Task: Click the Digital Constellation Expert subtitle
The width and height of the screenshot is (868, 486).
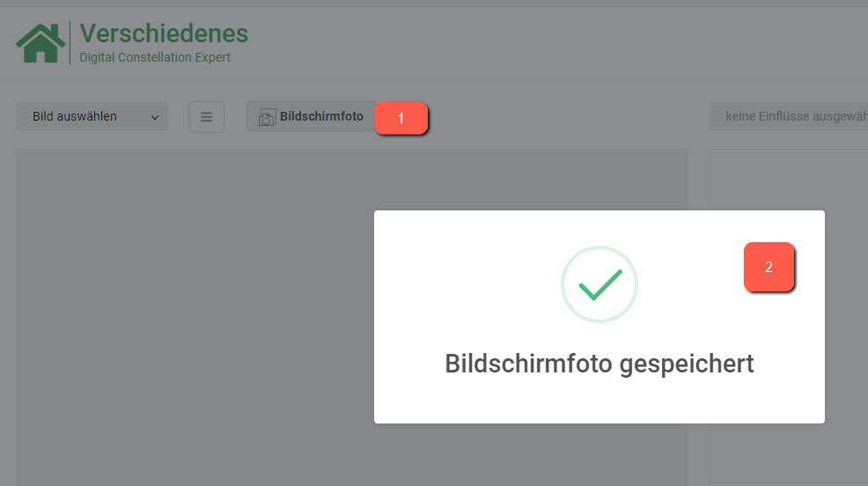Action: (x=155, y=57)
